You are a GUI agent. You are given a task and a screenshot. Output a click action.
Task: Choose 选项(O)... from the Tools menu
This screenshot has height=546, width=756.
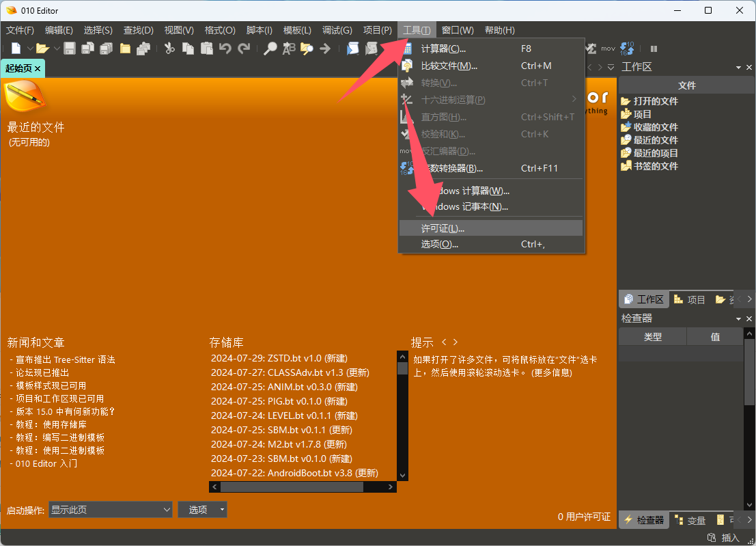point(491,244)
